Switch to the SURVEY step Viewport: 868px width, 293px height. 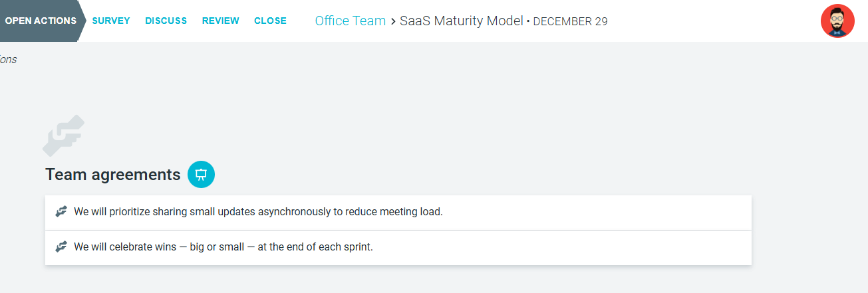coord(111,21)
